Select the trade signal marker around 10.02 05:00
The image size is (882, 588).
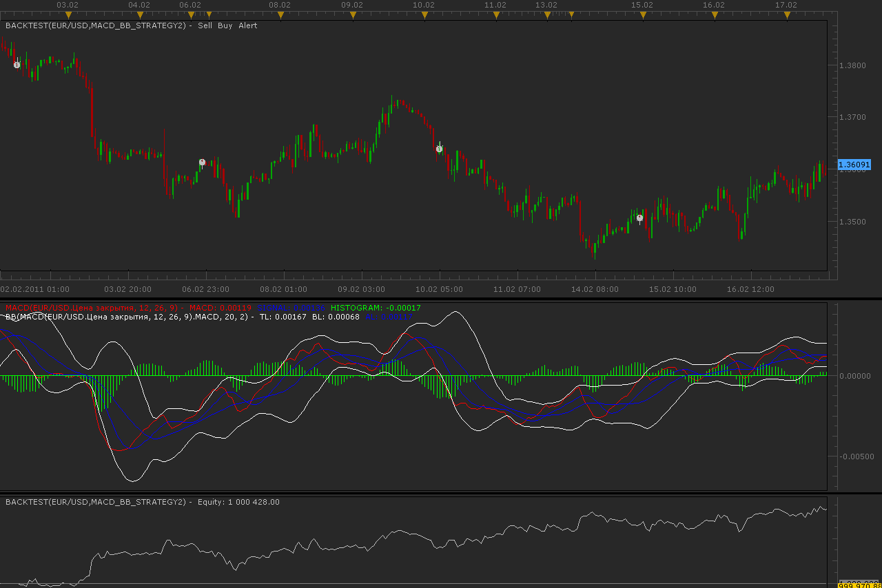(x=439, y=149)
